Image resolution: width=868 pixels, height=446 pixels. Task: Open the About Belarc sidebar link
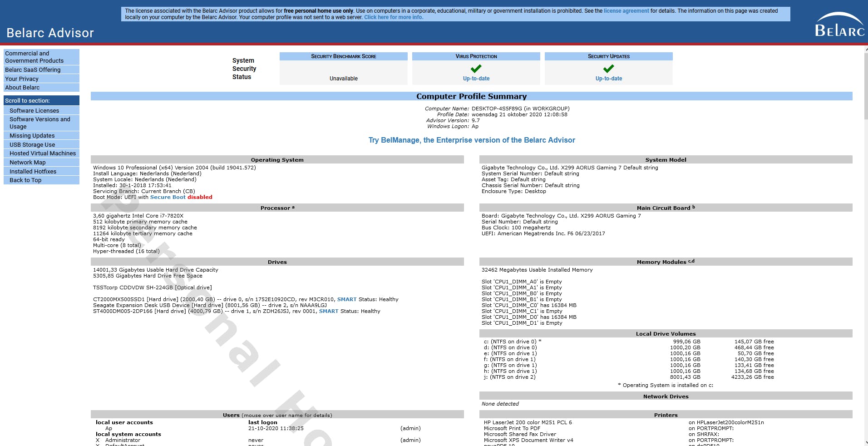point(41,87)
